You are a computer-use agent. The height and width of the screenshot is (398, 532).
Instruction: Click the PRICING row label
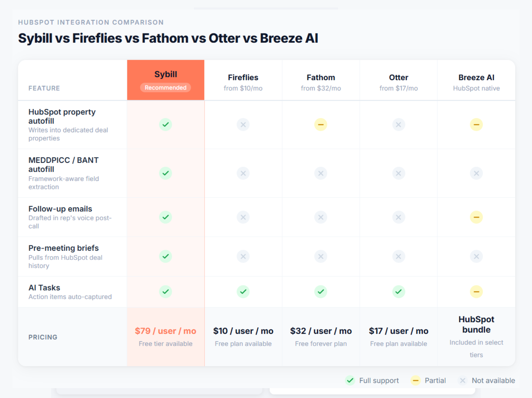[x=43, y=337]
